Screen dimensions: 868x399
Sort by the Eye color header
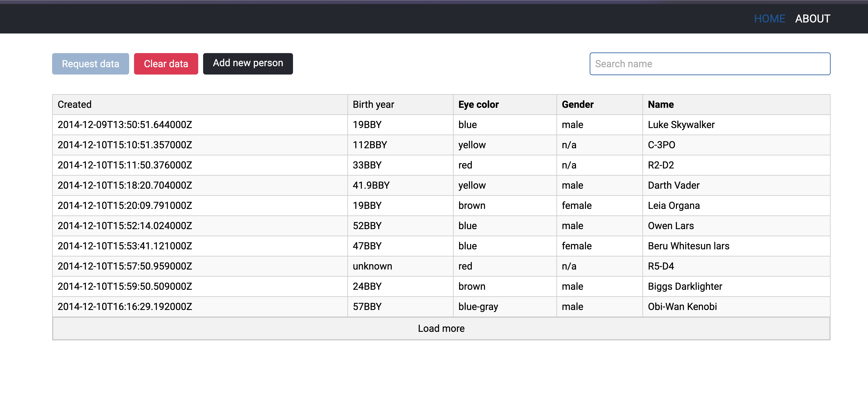pyautogui.click(x=478, y=104)
